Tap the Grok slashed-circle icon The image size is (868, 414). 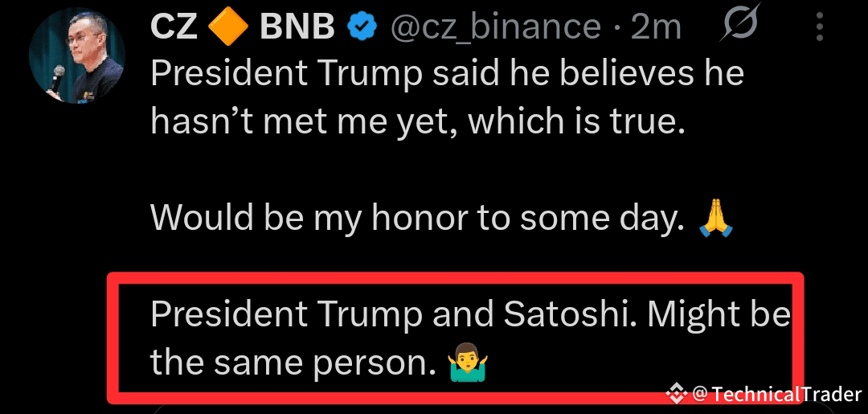(741, 28)
